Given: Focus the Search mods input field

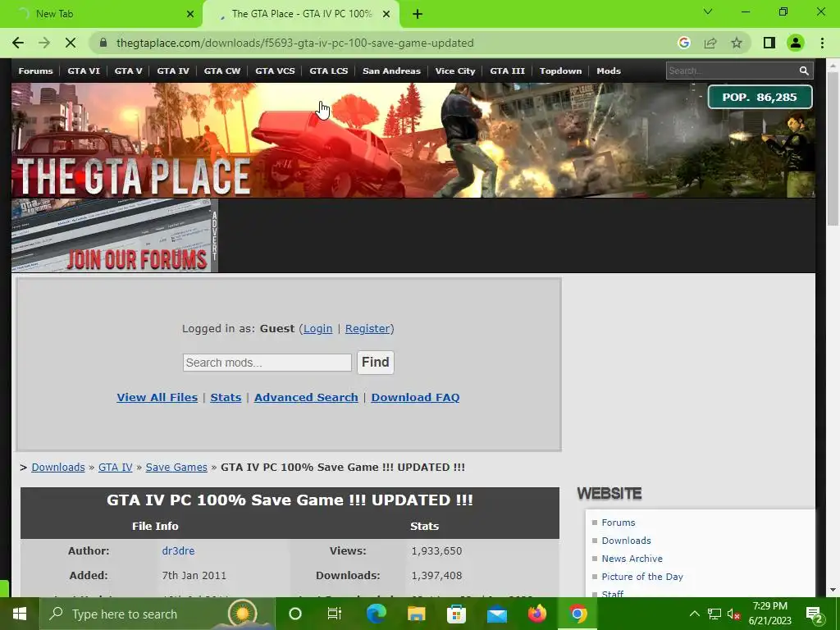Looking at the screenshot, I should click(x=267, y=363).
